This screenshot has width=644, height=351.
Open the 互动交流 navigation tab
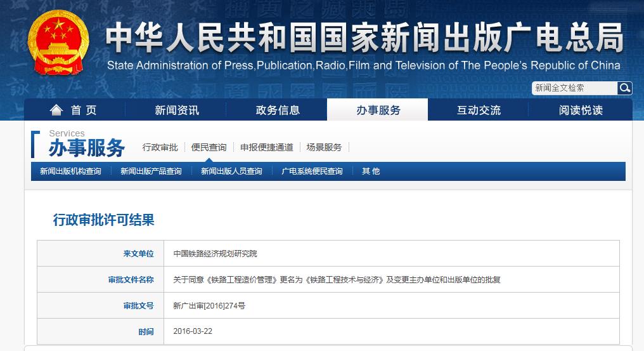[x=479, y=110]
